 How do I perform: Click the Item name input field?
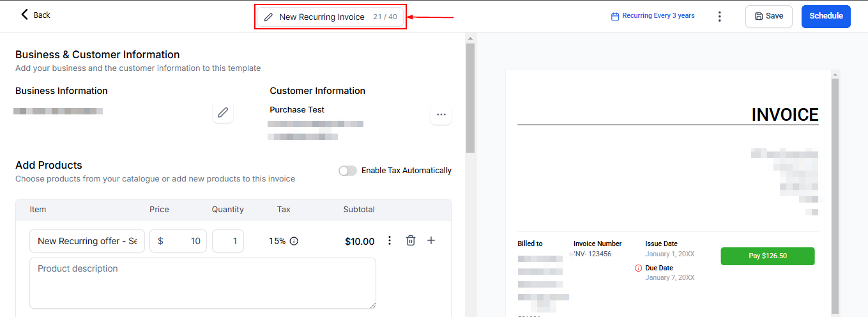[x=87, y=241]
